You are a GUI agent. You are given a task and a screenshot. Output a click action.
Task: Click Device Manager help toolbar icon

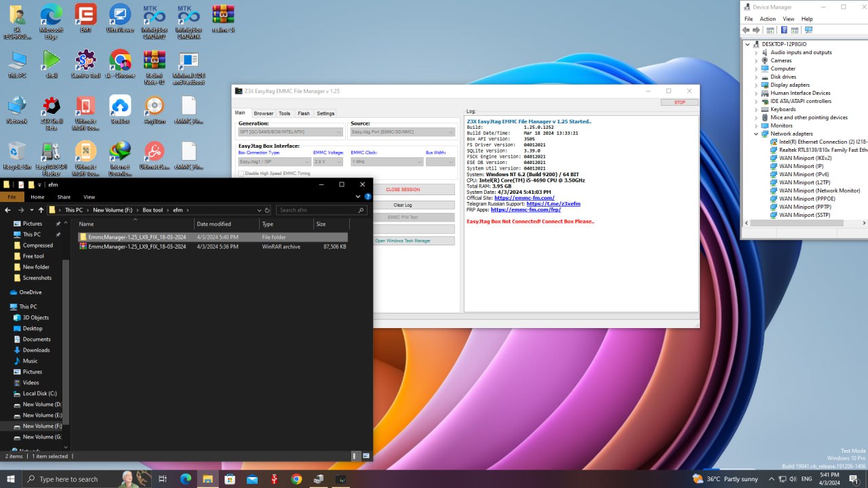[785, 30]
